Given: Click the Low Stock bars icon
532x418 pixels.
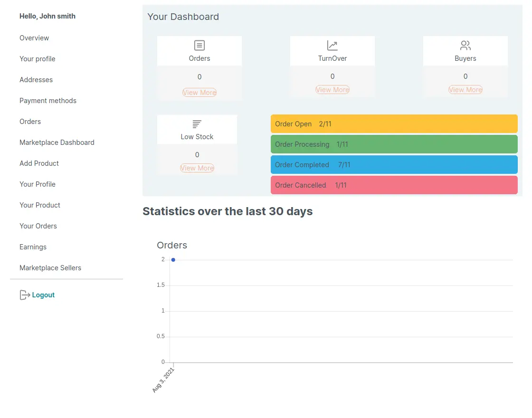Looking at the screenshot, I should click(x=197, y=124).
